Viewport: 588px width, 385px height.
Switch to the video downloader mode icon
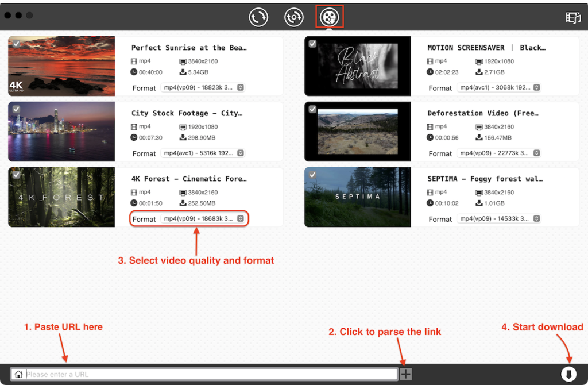pyautogui.click(x=329, y=17)
